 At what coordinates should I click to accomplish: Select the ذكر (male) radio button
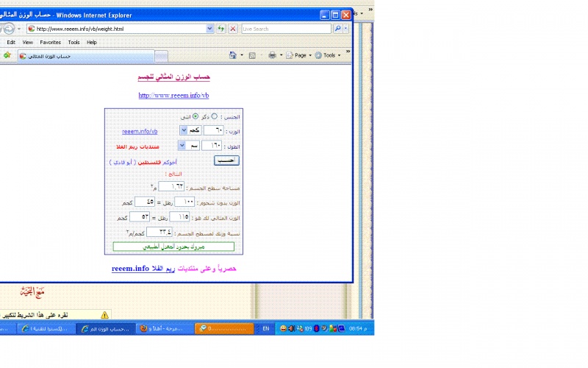click(214, 116)
